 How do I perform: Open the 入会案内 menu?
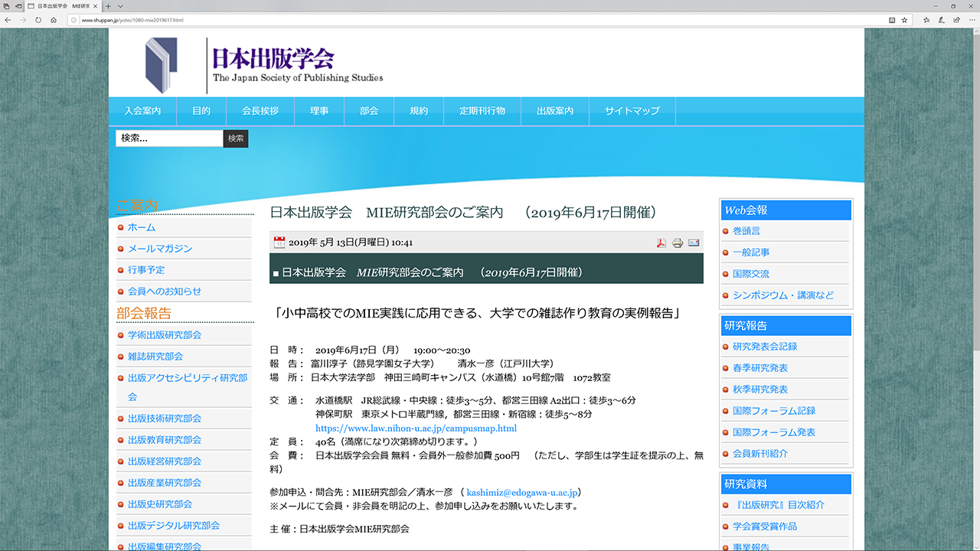[x=142, y=111]
